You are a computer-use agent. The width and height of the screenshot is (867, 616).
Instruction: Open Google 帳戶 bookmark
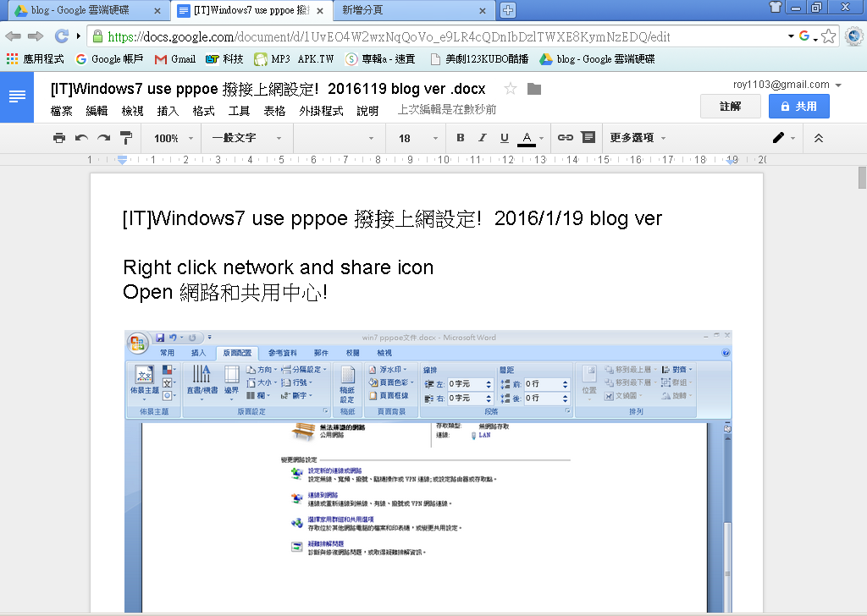click(x=109, y=58)
